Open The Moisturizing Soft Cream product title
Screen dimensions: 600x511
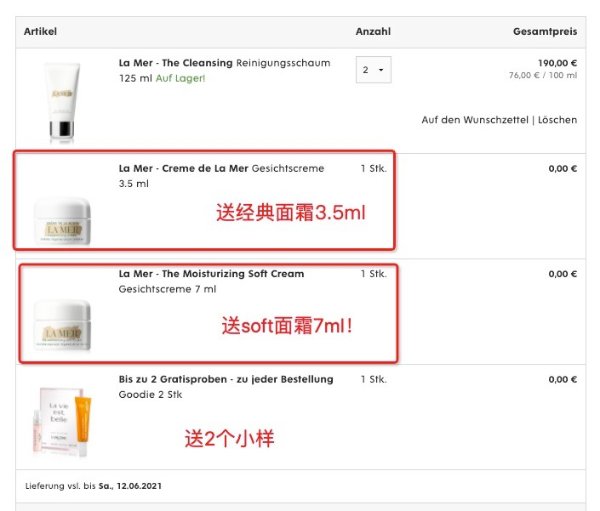click(x=211, y=274)
